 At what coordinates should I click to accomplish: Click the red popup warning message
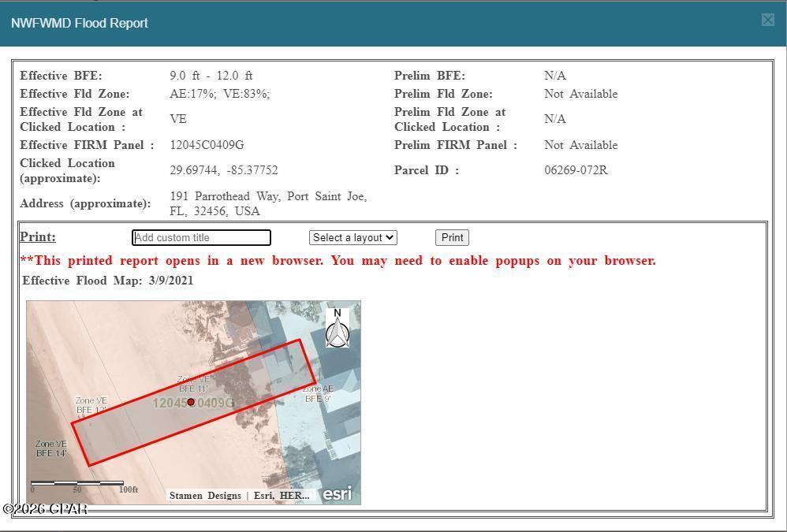339,260
